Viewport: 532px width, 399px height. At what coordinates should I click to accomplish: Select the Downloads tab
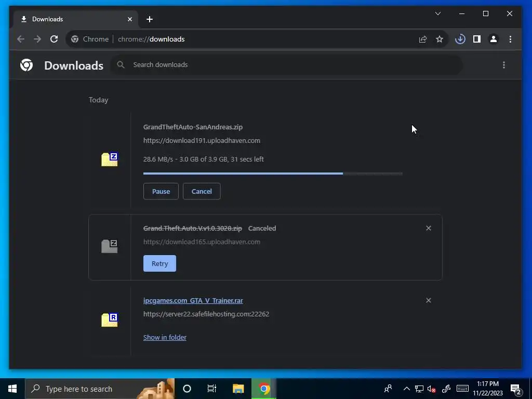76,19
